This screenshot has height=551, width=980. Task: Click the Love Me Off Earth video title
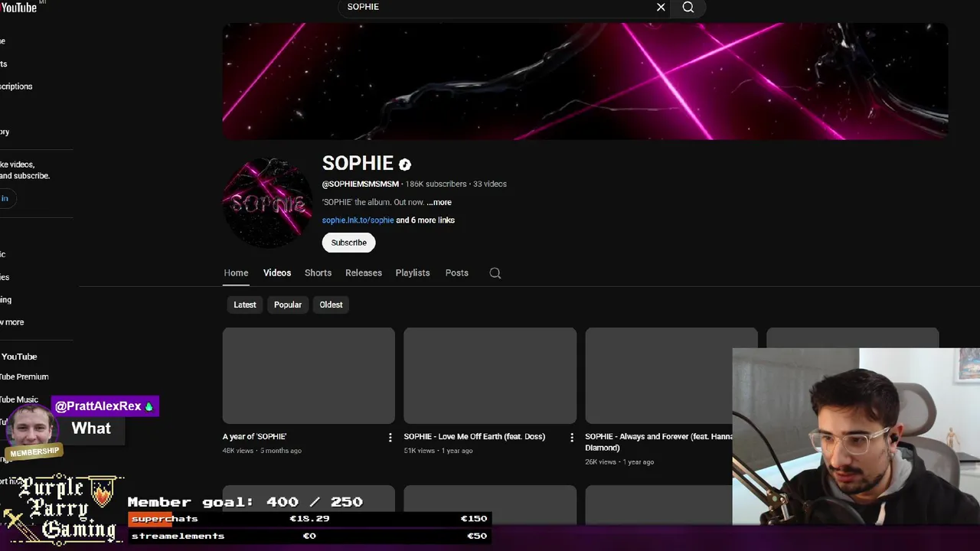tap(475, 436)
